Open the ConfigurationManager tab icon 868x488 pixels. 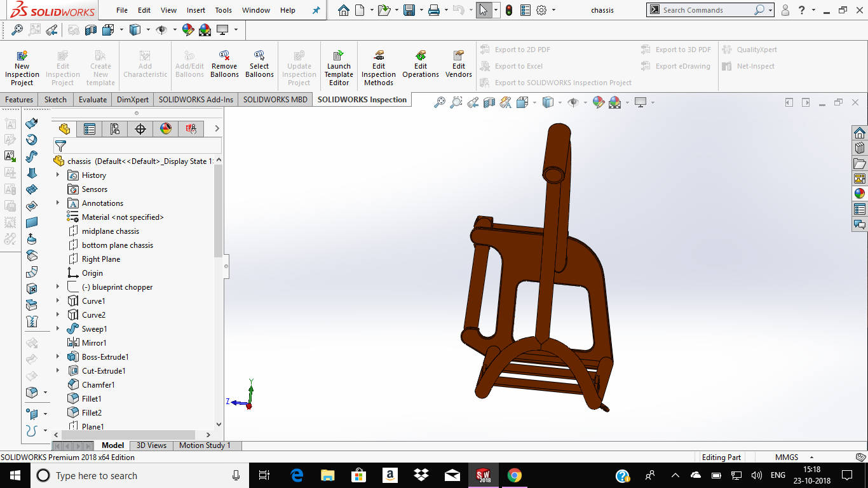click(x=115, y=129)
